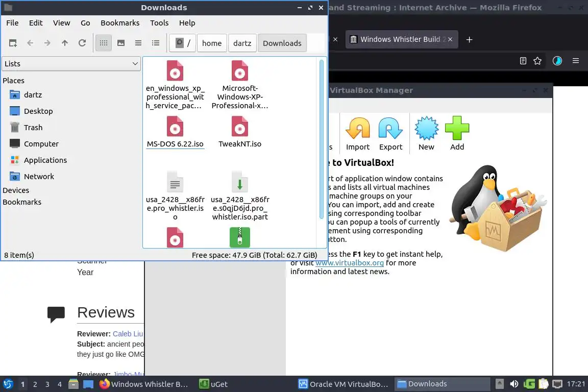Select the TweakNT.iso file icon
Image resolution: width=588 pixels, height=392 pixels.
[239, 126]
